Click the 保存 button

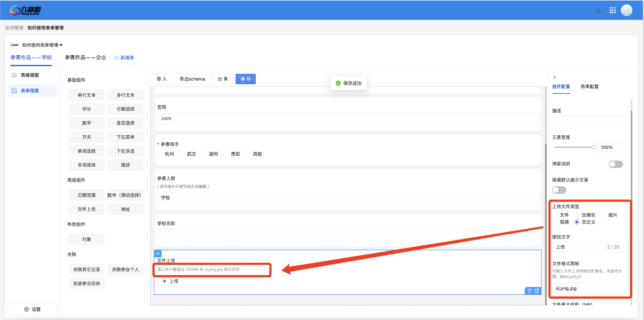[x=245, y=79]
